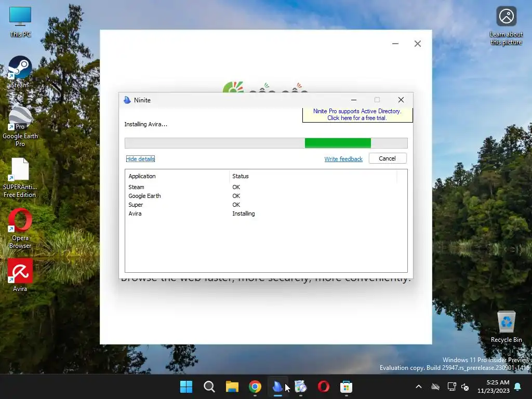Select Opera Browser desktop shortcut
The width and height of the screenshot is (532, 399).
tap(20, 229)
